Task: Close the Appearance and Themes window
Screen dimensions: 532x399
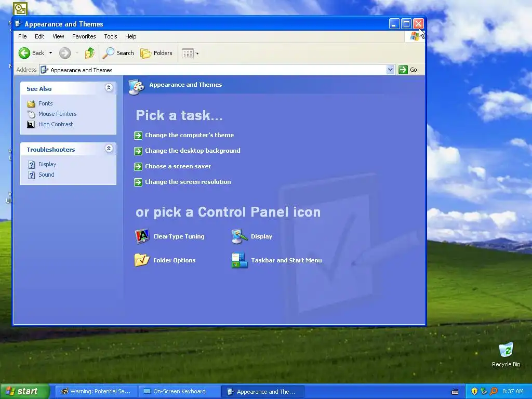Action: click(x=418, y=24)
